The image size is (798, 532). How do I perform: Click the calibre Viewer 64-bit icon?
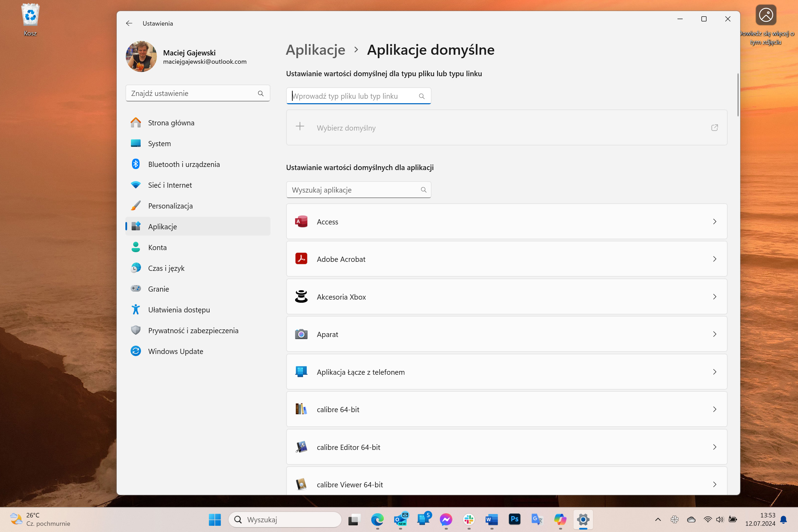[x=301, y=484]
